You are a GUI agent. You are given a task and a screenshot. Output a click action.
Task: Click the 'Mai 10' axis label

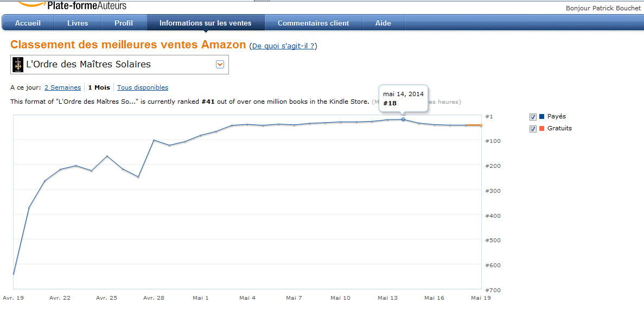click(341, 298)
